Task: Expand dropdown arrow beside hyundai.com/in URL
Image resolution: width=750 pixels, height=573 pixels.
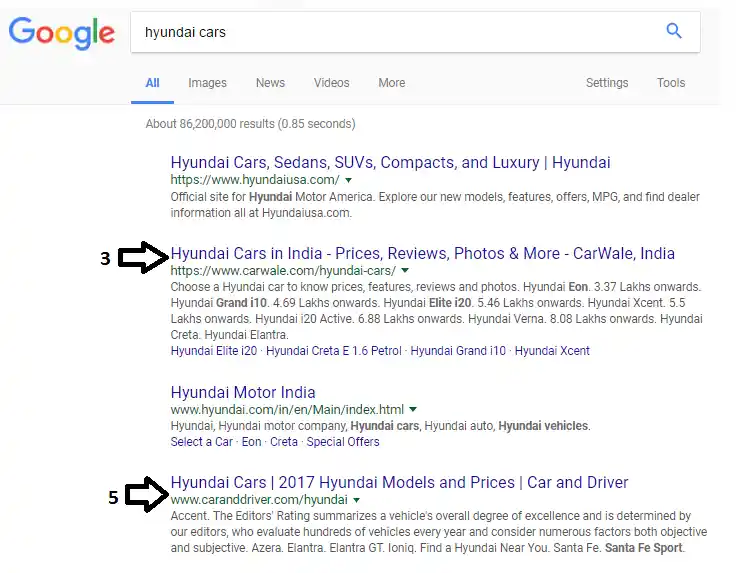Action: click(413, 409)
